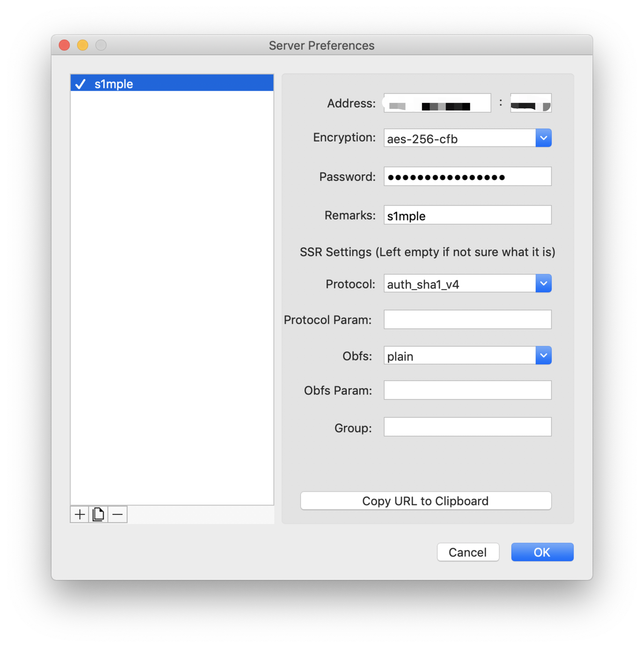Close the Server Preferences window
Screen dimensions: 644x648
pyautogui.click(x=65, y=45)
